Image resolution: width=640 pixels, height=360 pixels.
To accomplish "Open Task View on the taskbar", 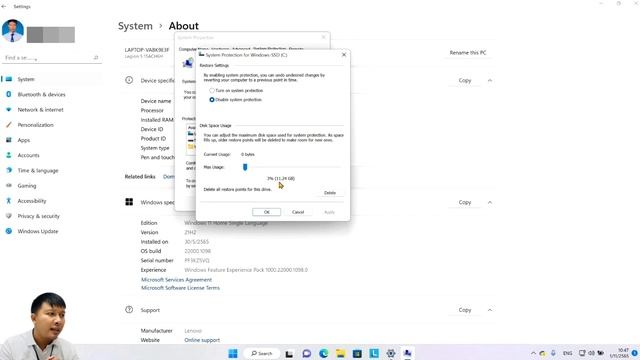I will pyautogui.click(x=289, y=353).
